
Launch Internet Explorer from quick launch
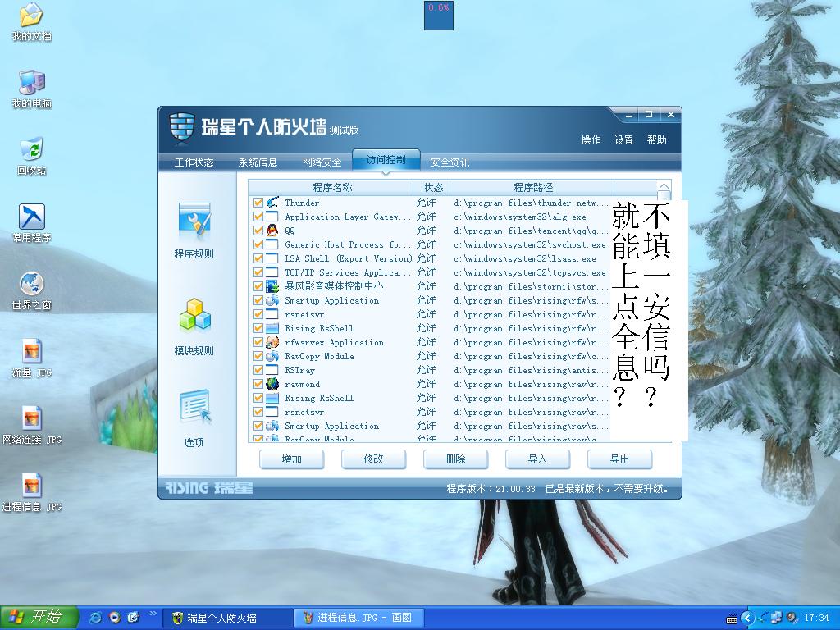point(96,618)
